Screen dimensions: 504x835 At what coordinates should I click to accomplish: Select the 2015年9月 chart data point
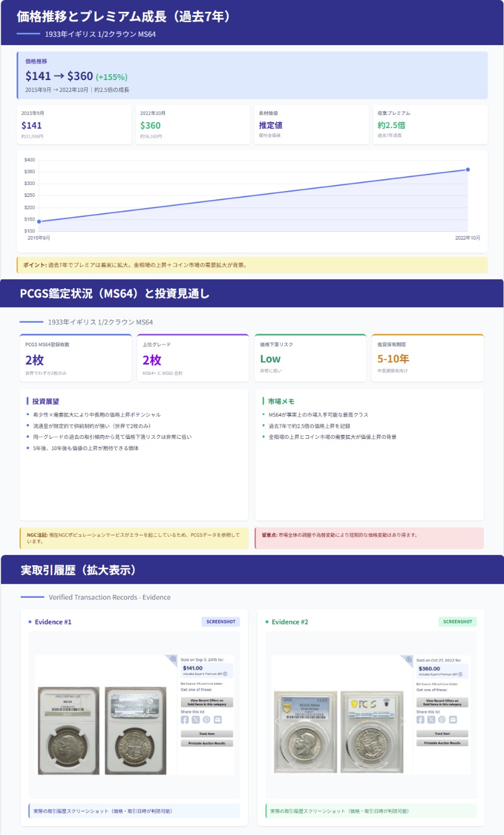[39, 222]
